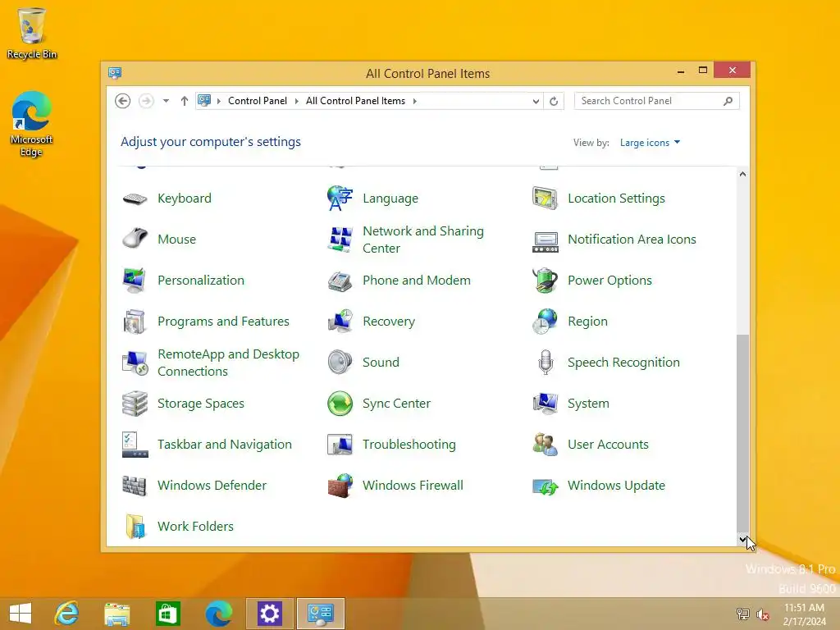840x630 pixels.
Task: Open the recent locations dropdown arrow
Action: tap(166, 101)
